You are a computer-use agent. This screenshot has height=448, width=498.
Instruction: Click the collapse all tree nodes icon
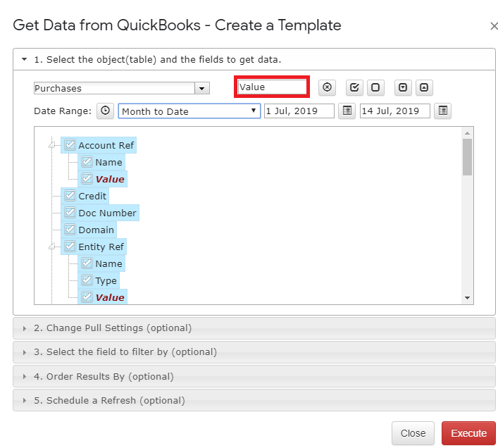point(424,87)
